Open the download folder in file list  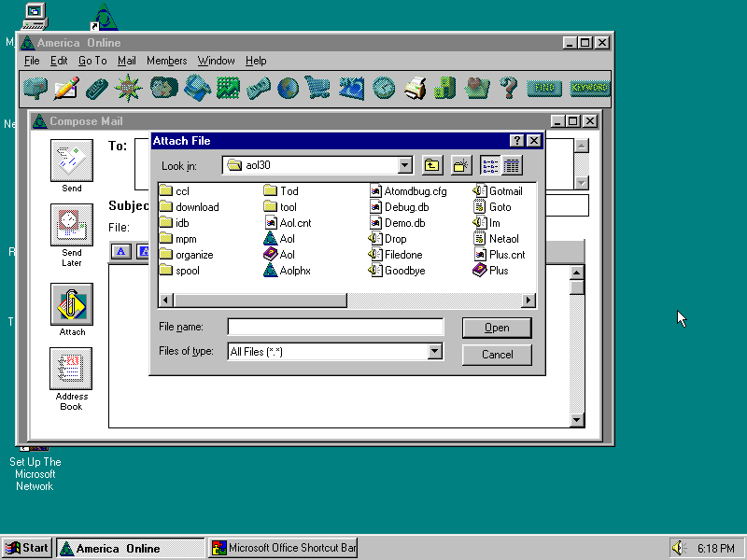pyautogui.click(x=196, y=207)
